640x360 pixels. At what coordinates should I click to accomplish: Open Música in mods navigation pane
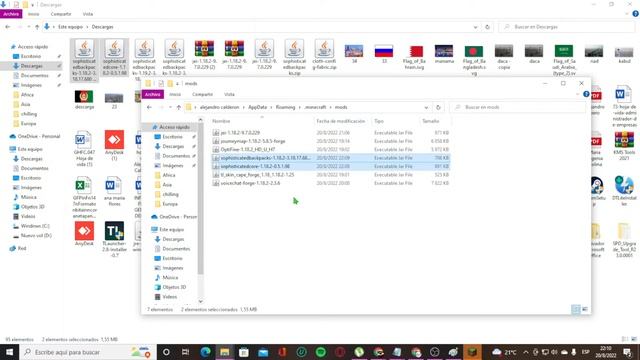[170, 278]
